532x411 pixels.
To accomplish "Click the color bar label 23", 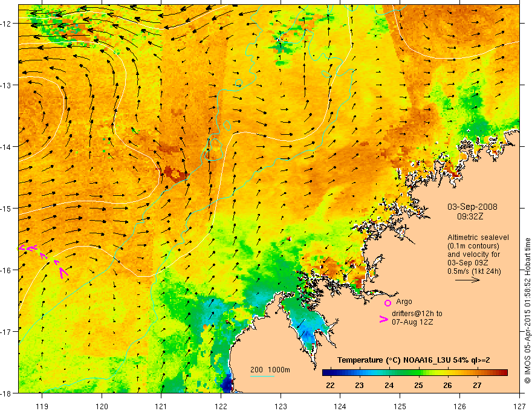I will [359, 385].
